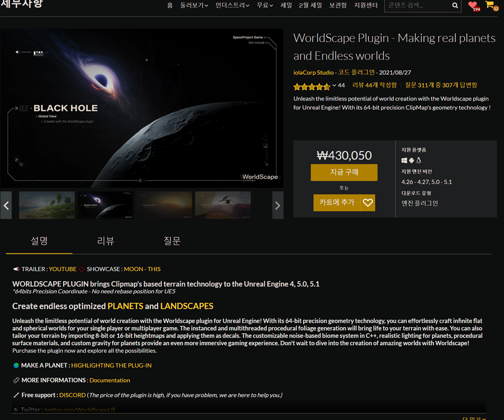Switch to the 리뷰 tab

tap(106, 241)
